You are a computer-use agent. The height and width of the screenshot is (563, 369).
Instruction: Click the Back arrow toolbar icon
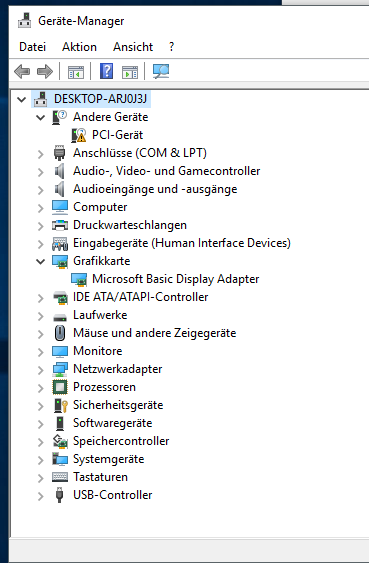22,71
